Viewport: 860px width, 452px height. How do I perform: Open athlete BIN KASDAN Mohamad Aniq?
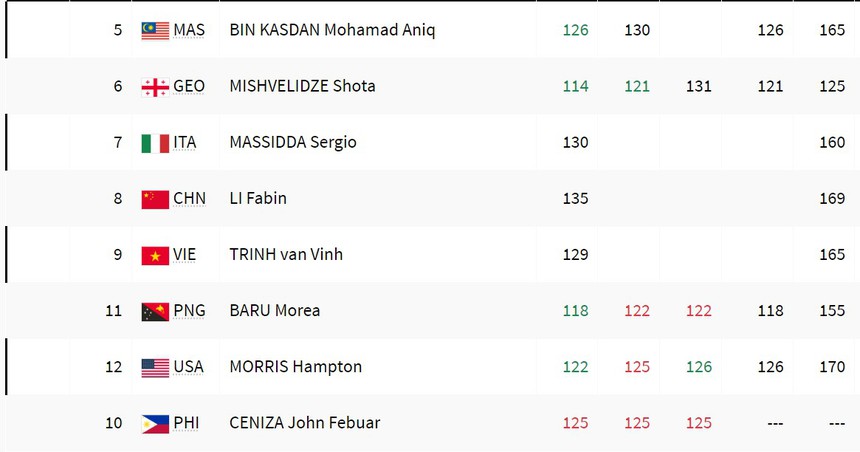click(x=332, y=30)
